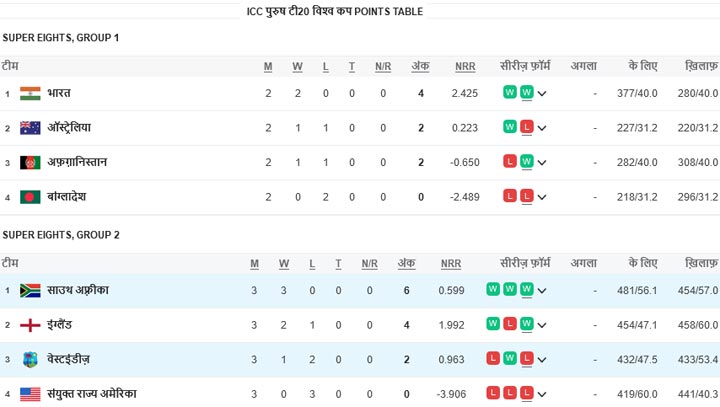
Task: Click the United States flag icon
Action: pyautogui.click(x=30, y=394)
